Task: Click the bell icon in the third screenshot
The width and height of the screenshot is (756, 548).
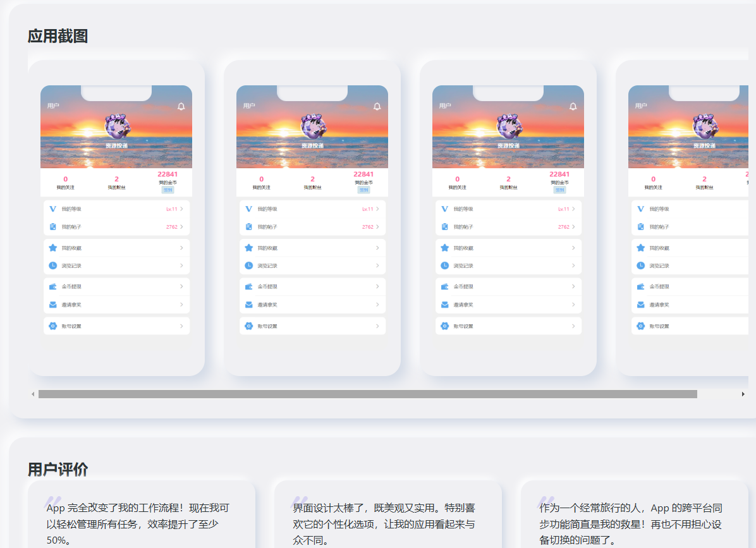Action: click(573, 106)
